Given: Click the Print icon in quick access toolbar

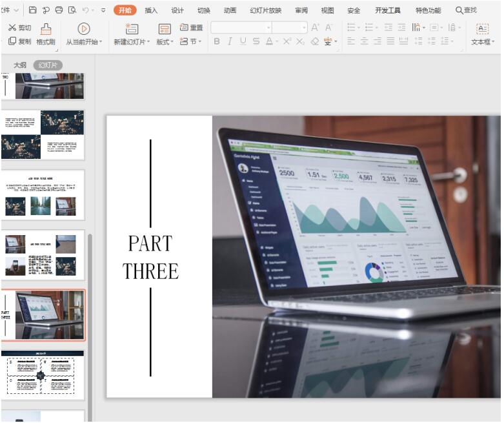Looking at the screenshot, I should tap(59, 10).
